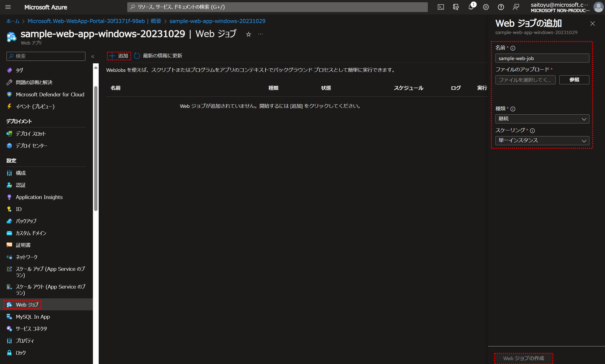Show info tooltip for 名前 field
Screen dimensions: 605x364
[x=513, y=48]
